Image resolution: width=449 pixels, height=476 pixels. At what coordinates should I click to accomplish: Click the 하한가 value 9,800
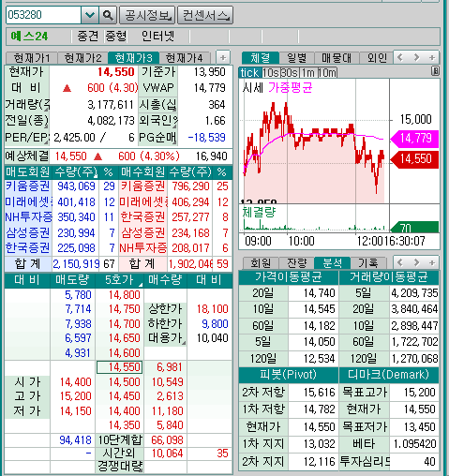click(215, 324)
